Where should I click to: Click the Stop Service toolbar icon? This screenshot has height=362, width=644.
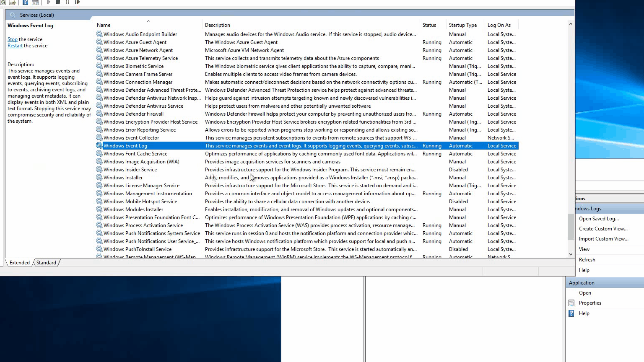point(58,2)
